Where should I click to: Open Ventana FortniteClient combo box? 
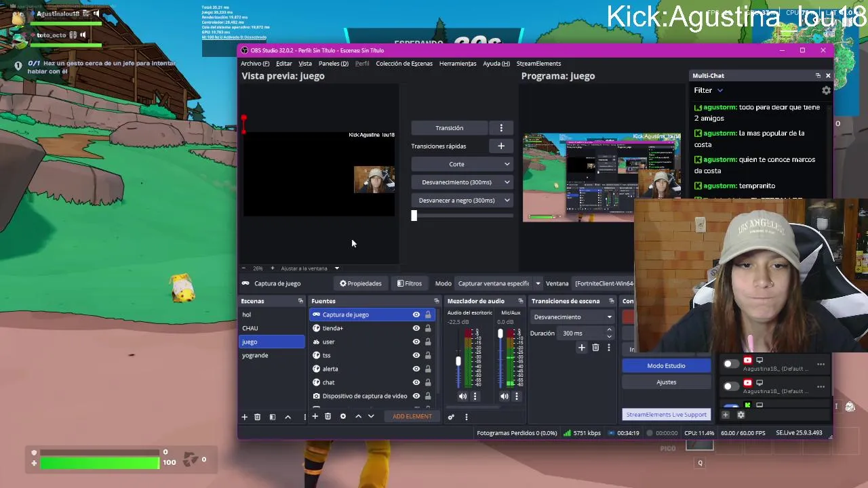[x=604, y=283]
